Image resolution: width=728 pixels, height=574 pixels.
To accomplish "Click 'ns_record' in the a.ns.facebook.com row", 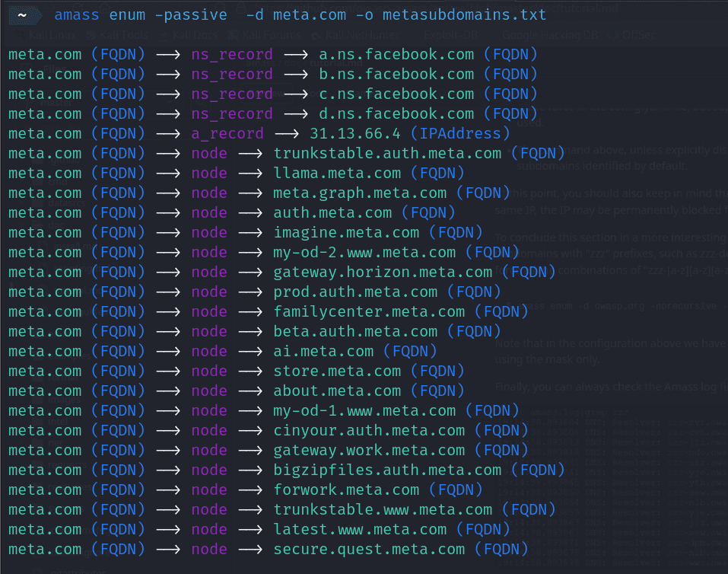I will 232,54.
